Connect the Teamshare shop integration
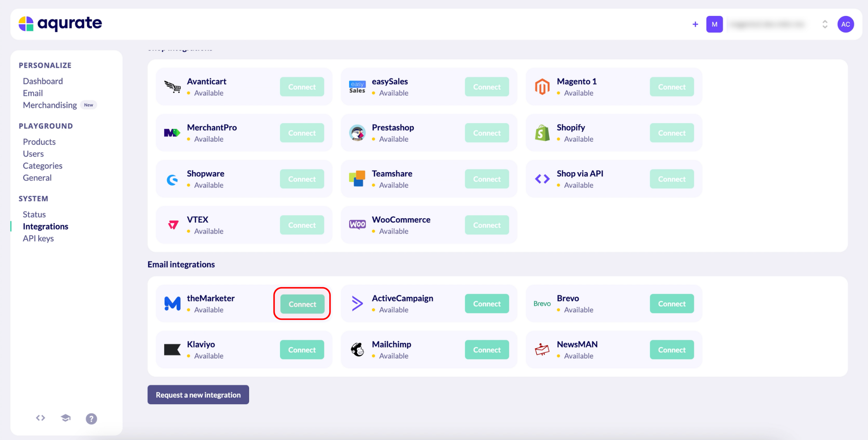 coord(487,179)
